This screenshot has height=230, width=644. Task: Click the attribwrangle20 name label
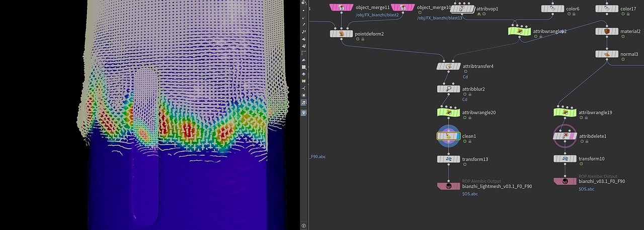point(479,112)
